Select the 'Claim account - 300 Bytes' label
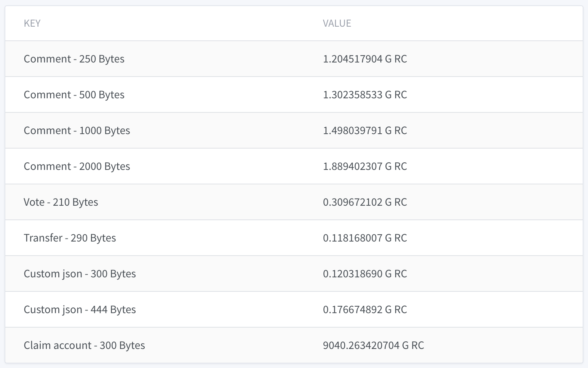588x368 pixels. [x=84, y=346]
